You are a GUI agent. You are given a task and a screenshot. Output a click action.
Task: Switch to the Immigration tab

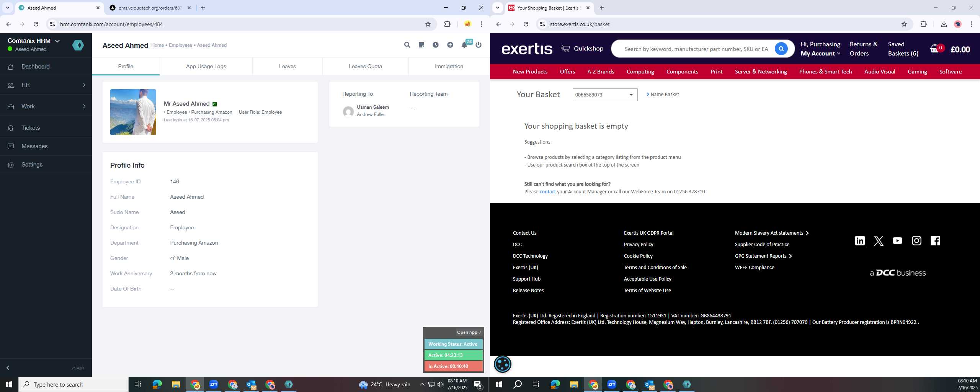point(449,66)
